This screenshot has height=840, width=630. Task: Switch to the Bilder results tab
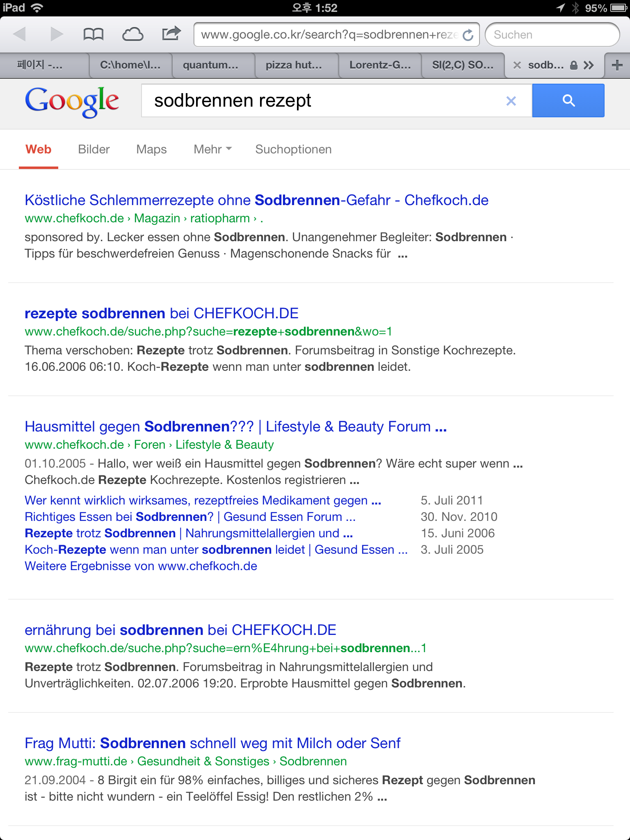[94, 149]
